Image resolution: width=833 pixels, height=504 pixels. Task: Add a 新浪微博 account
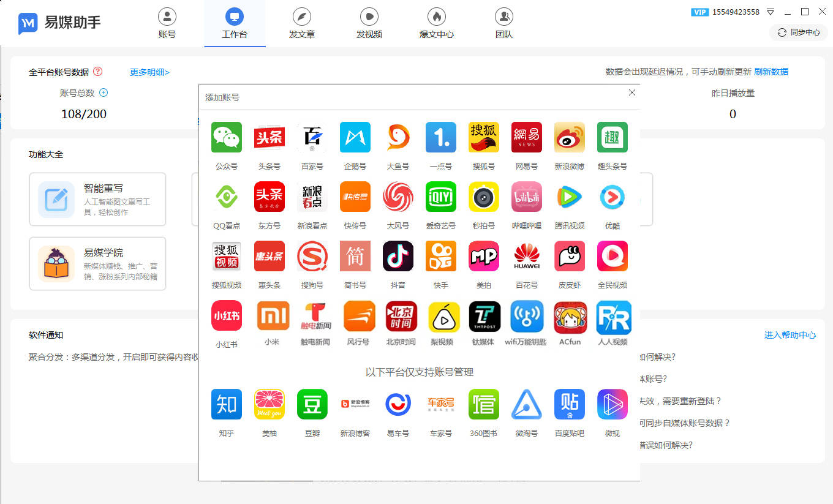(x=570, y=137)
